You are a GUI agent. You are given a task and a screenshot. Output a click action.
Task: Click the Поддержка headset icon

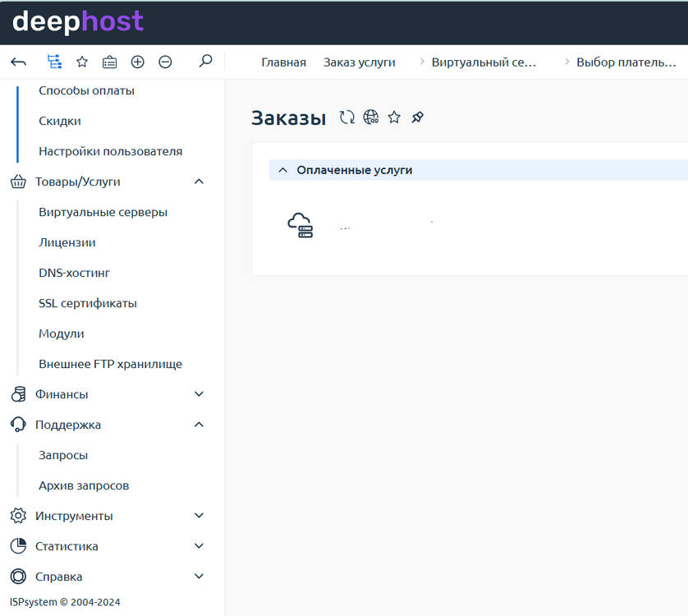18,425
